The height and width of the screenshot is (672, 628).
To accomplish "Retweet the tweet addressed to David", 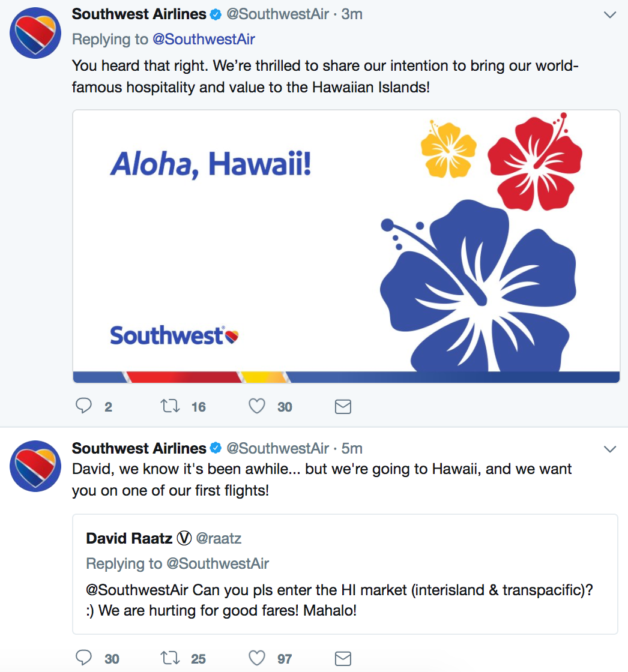I will coord(170,658).
